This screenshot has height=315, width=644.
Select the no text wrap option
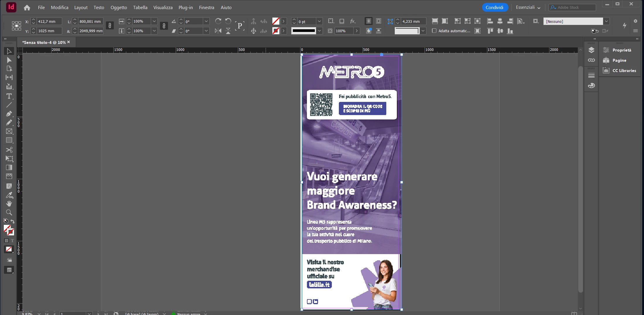pyautogui.click(x=369, y=21)
